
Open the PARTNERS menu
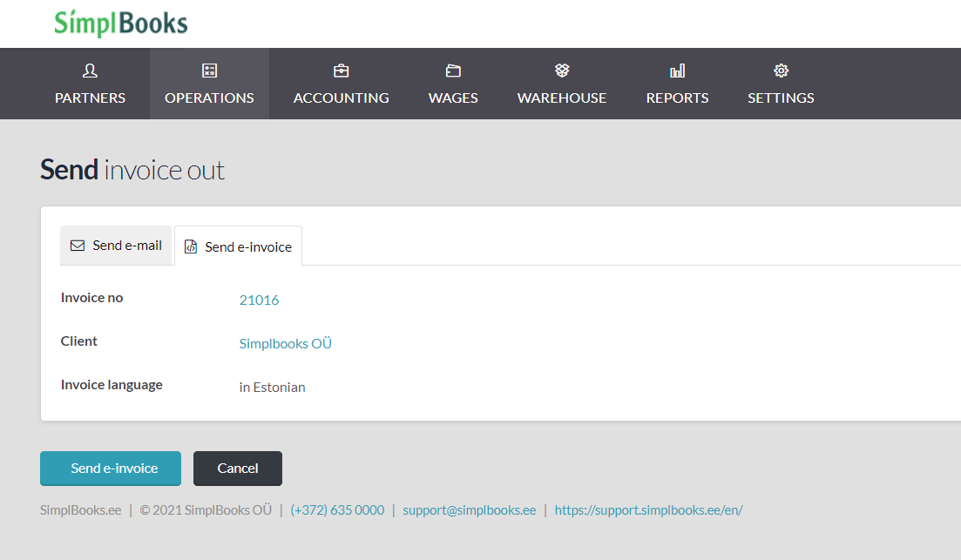pyautogui.click(x=90, y=84)
